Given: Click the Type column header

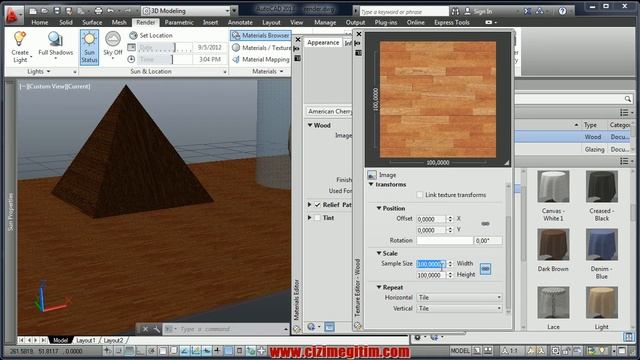Looking at the screenshot, I should tap(590, 125).
